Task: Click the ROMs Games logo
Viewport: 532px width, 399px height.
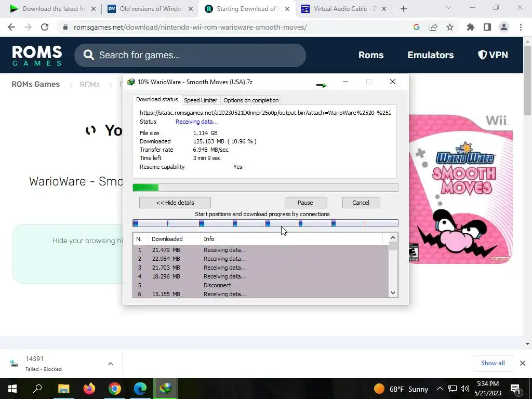Action: pos(37,56)
